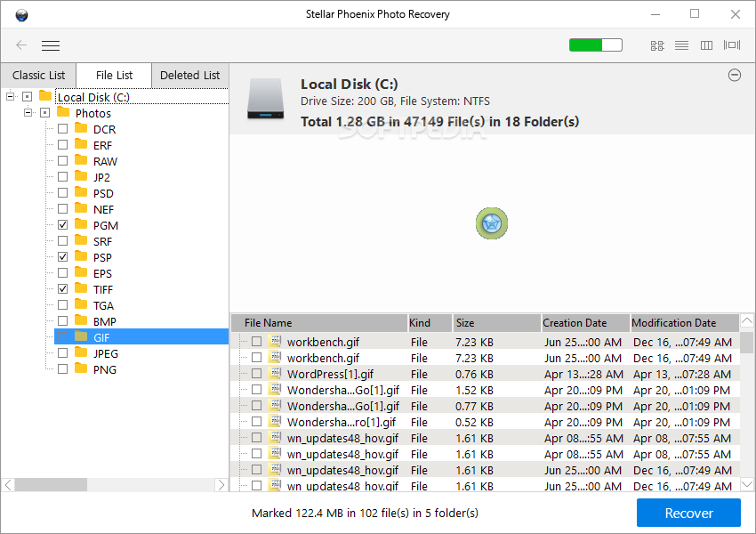756x534 pixels.
Task: Click the NEF folder icon
Action: click(81, 208)
